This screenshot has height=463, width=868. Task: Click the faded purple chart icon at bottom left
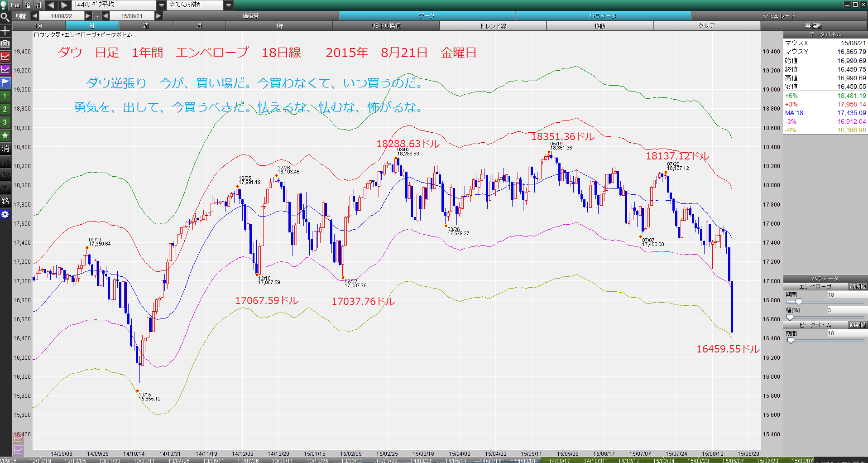18,450
